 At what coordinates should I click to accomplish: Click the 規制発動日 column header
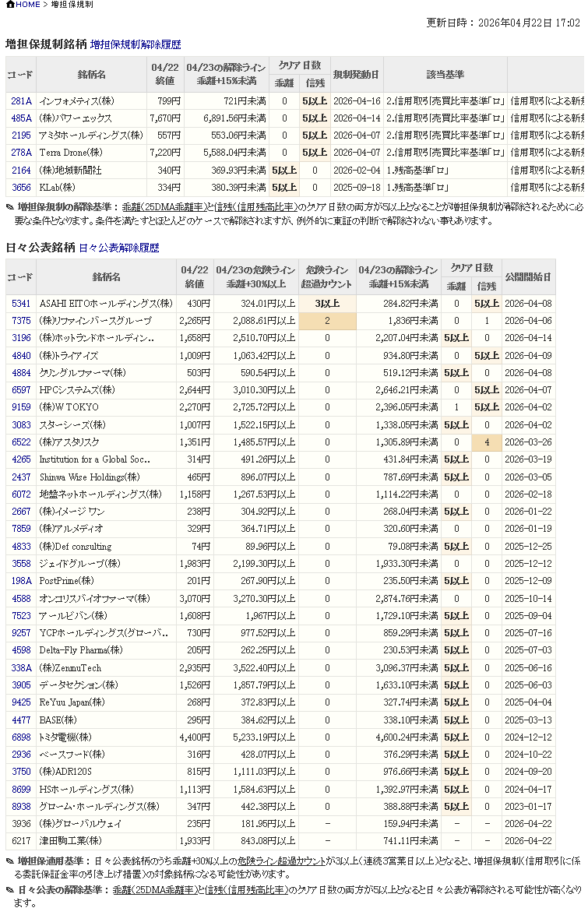coord(356,75)
